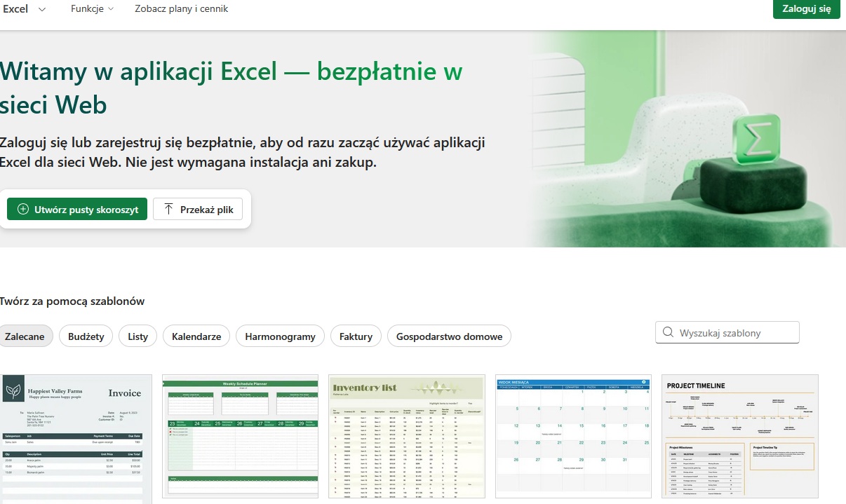Expand the Excel dropdown chevron
Viewport: 846px width, 504px height.
(42, 10)
